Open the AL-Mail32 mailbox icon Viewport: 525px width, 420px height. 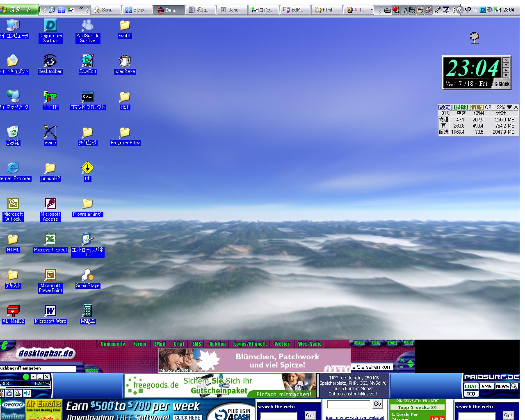pyautogui.click(x=13, y=314)
